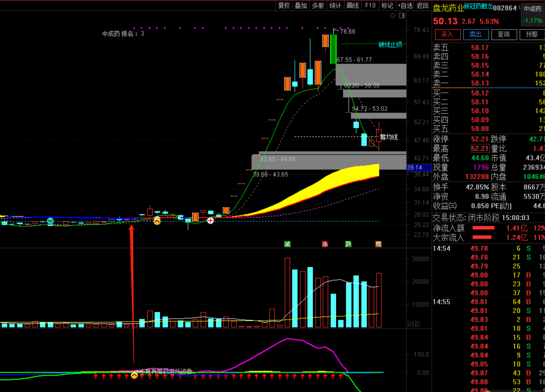545x392 pixels.
Task: Toggle the side panel layout icon
Action: coord(402,15)
